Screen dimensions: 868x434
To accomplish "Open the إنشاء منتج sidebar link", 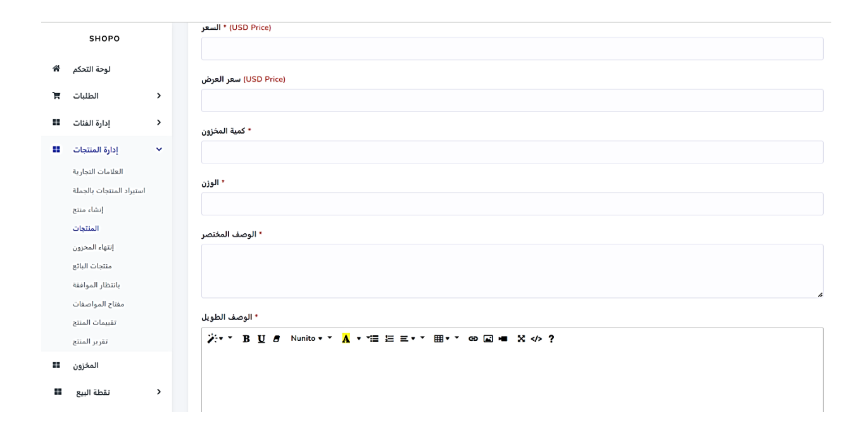I will [88, 209].
